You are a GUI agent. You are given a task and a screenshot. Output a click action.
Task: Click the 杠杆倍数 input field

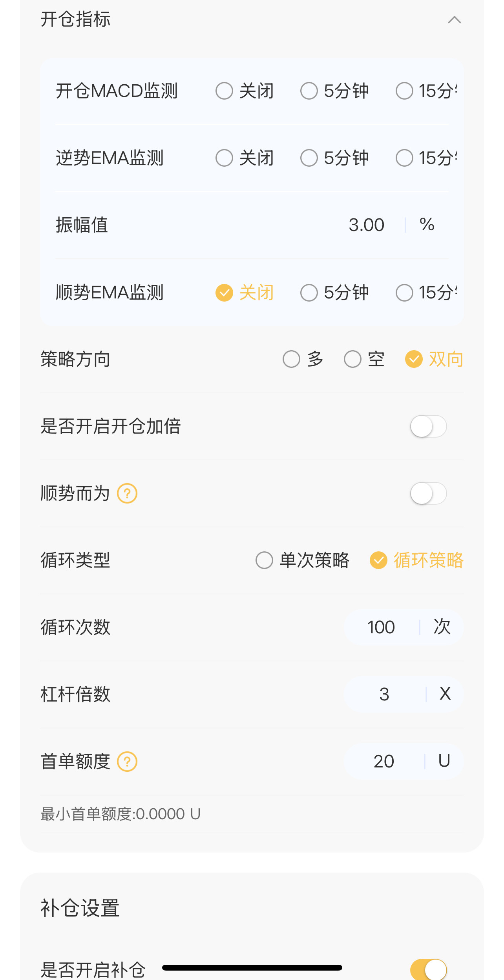pyautogui.click(x=384, y=694)
